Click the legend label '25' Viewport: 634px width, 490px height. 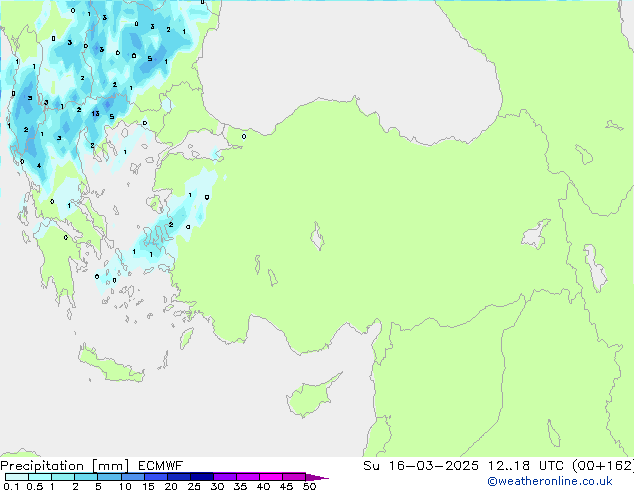[194, 486]
